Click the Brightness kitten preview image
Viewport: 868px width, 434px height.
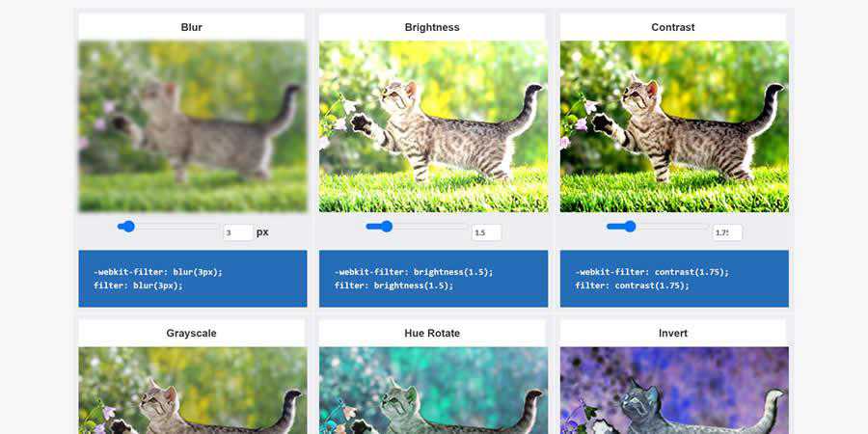(x=433, y=126)
